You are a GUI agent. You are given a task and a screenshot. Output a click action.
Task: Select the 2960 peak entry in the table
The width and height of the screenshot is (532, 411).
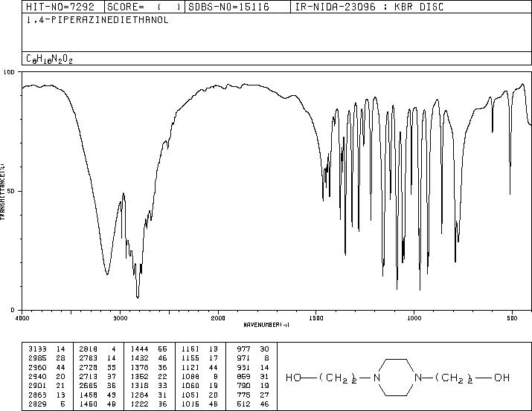tap(47, 367)
